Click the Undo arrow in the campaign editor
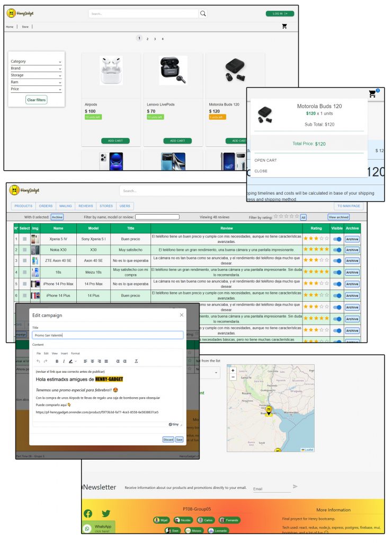392x543 pixels. tap(38, 361)
